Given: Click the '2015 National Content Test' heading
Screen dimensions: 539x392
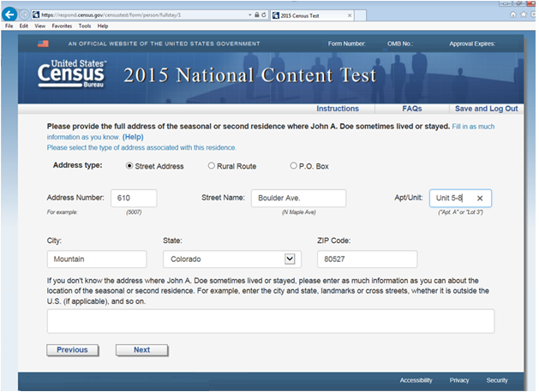Looking at the screenshot, I should coord(250,75).
